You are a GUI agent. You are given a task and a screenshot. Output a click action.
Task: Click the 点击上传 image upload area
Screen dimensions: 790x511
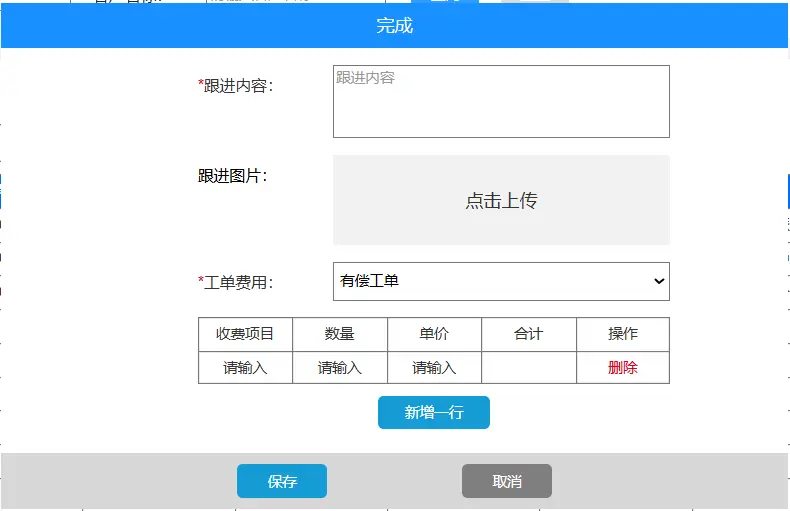coord(500,200)
